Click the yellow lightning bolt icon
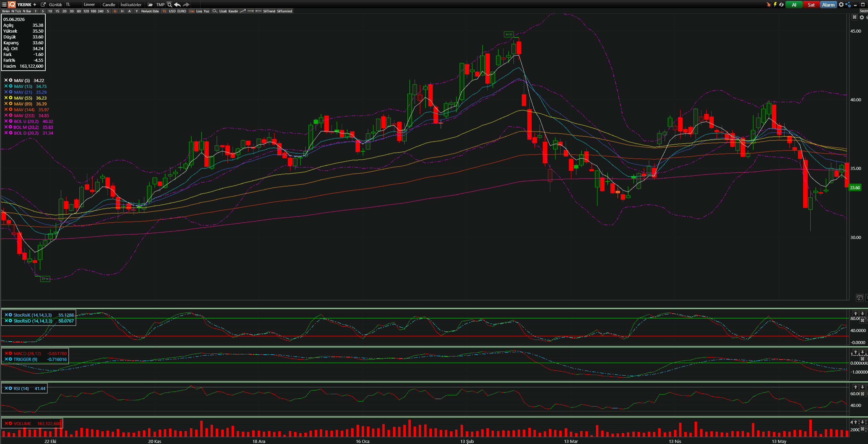The image size is (868, 444). click(775, 4)
